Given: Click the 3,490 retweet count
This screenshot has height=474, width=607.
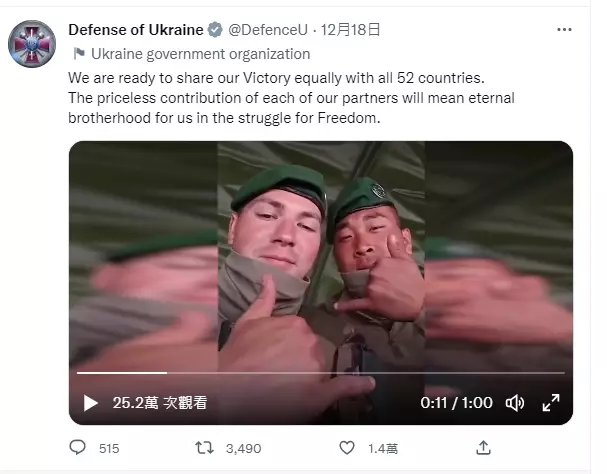Looking at the screenshot, I should [243, 448].
